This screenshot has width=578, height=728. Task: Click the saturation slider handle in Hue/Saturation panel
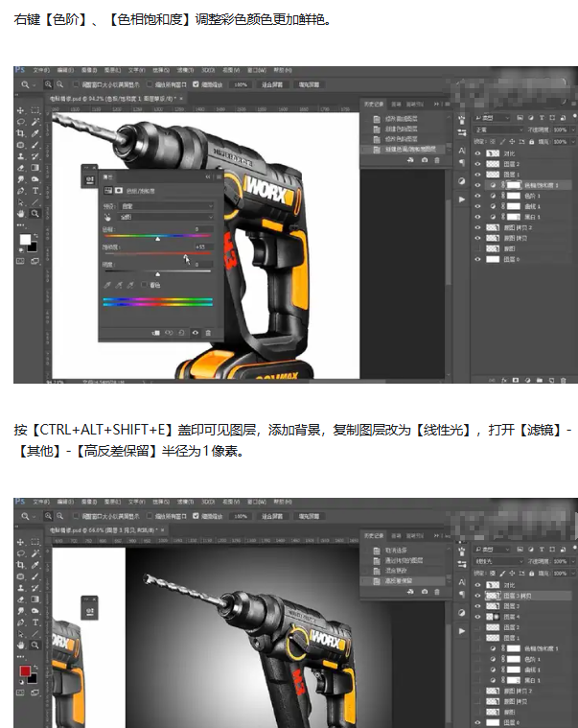pyautogui.click(x=186, y=257)
